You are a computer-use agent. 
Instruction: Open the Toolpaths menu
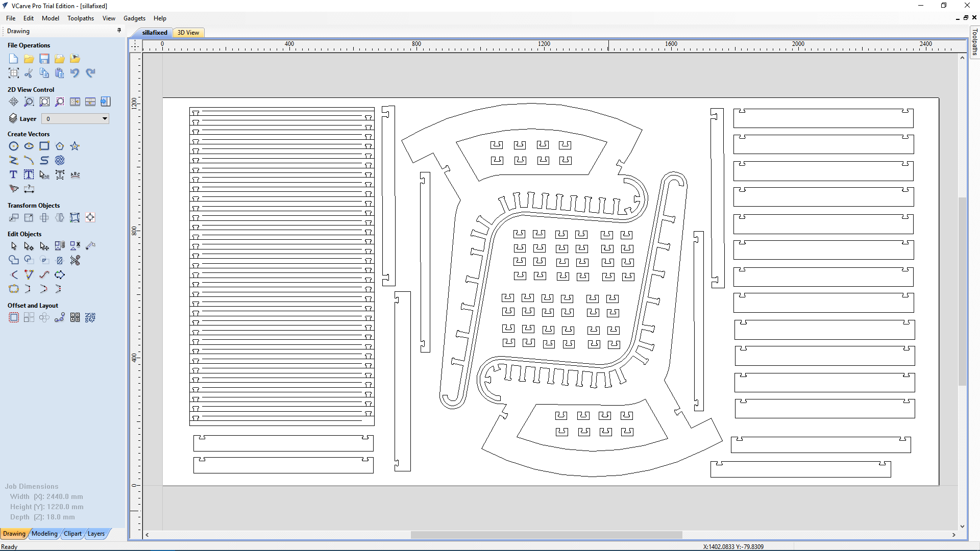coord(81,18)
